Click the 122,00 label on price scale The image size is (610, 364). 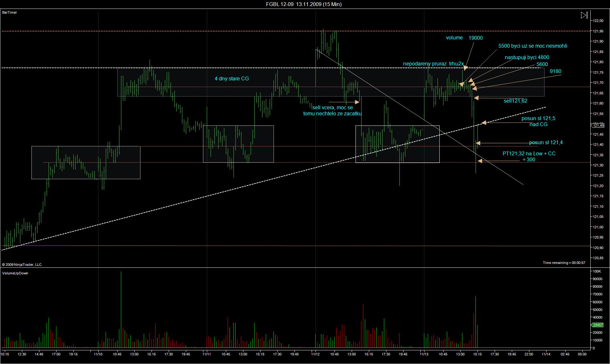pos(598,21)
